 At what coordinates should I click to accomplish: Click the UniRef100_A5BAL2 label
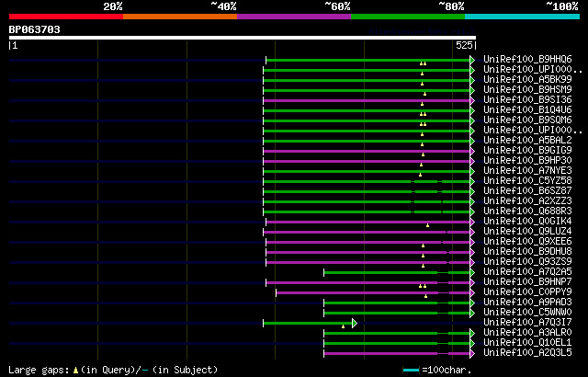coord(527,141)
